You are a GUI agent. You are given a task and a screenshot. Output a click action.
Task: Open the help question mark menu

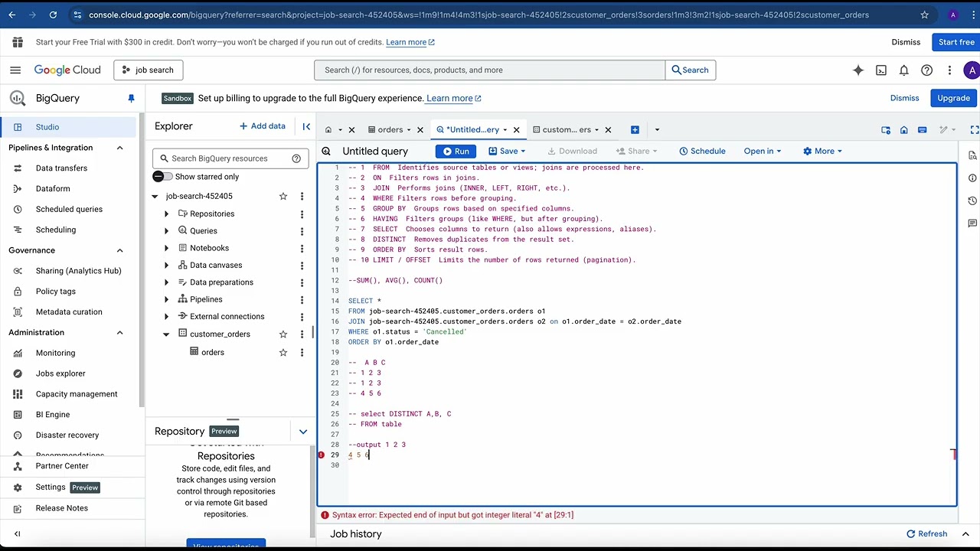click(x=927, y=70)
